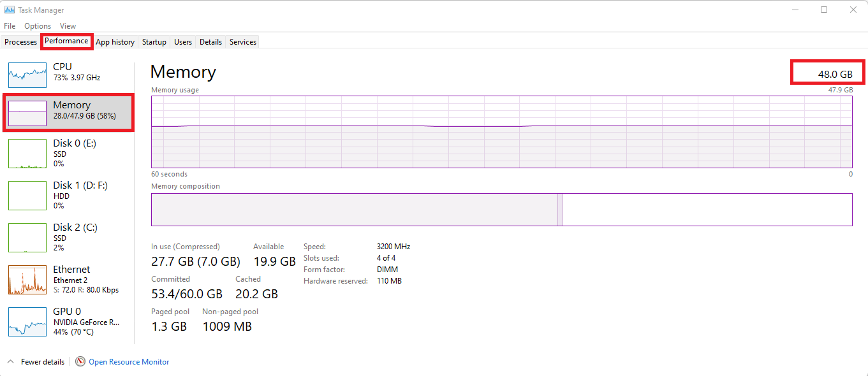868x376 pixels.
Task: Switch to the Processes tab
Action: coord(21,42)
